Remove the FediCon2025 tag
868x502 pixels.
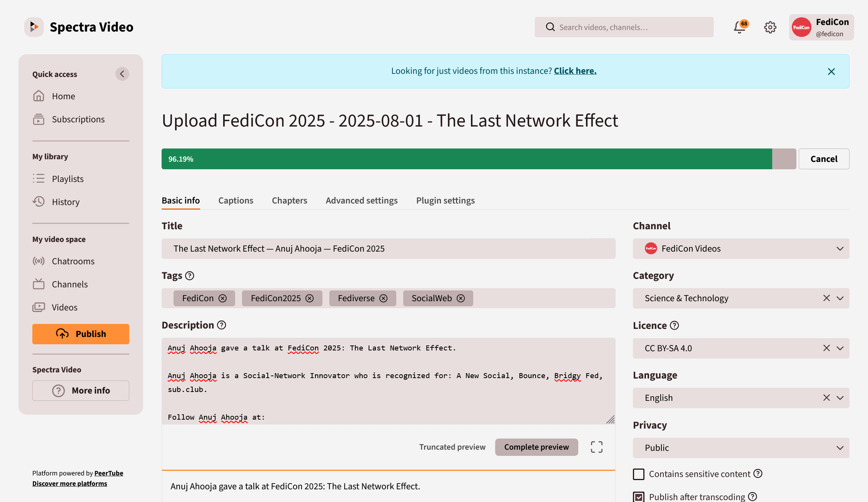point(310,299)
